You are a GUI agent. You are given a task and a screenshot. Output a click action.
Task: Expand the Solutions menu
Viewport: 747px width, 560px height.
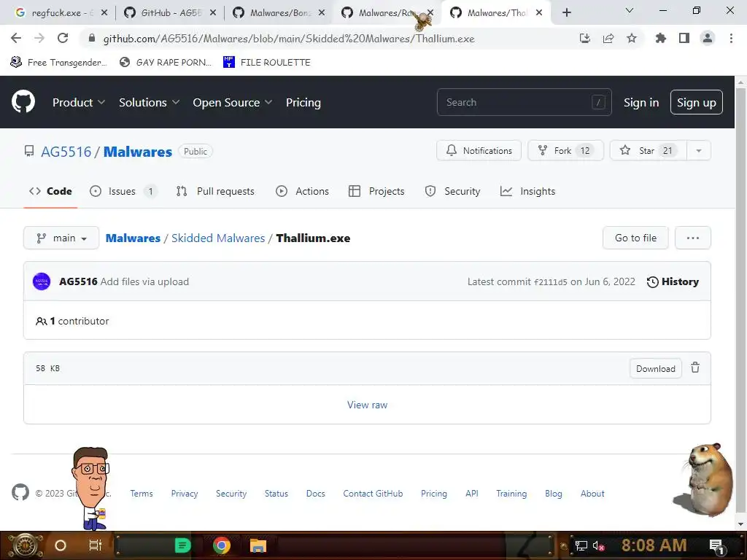(x=149, y=102)
